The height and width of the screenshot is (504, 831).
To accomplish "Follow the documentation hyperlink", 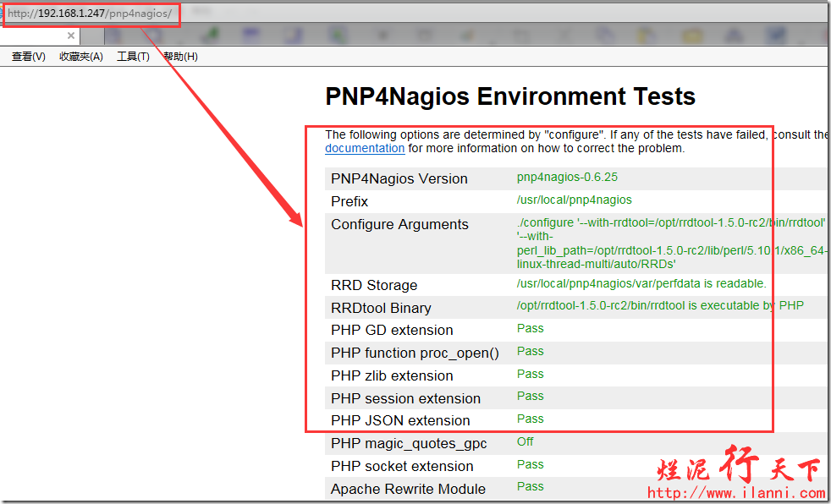I will point(365,148).
